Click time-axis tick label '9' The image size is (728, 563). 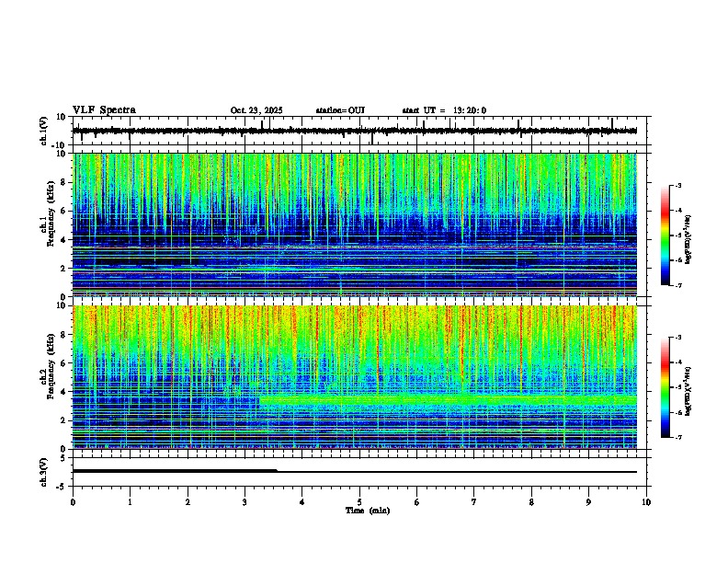[588, 502]
